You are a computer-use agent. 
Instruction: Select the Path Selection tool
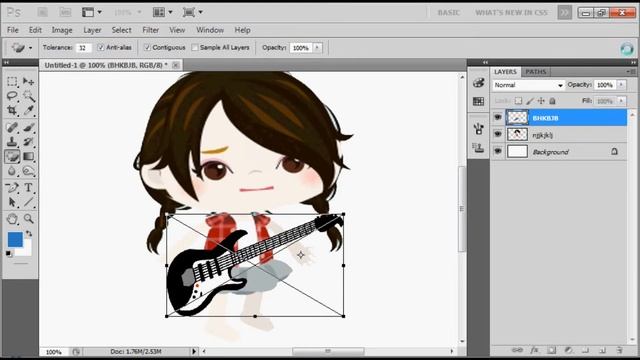(12, 202)
